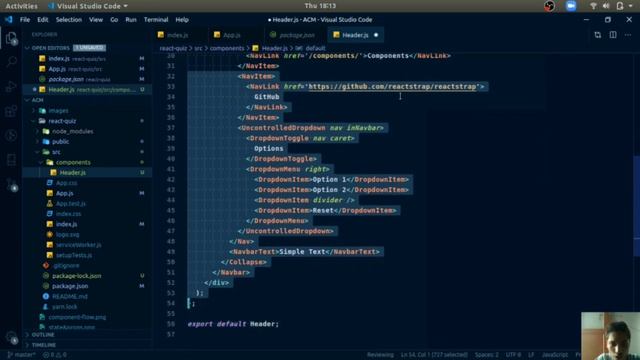The image size is (640, 360).
Task: Open the File menu
Action: point(25,20)
